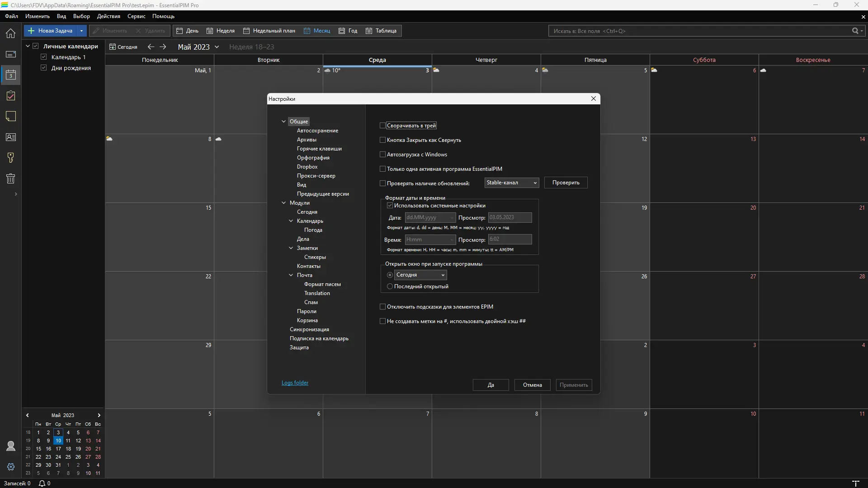Go to next month arrow in calendar header
Viewport: 868px width, 488px height.
tap(163, 47)
